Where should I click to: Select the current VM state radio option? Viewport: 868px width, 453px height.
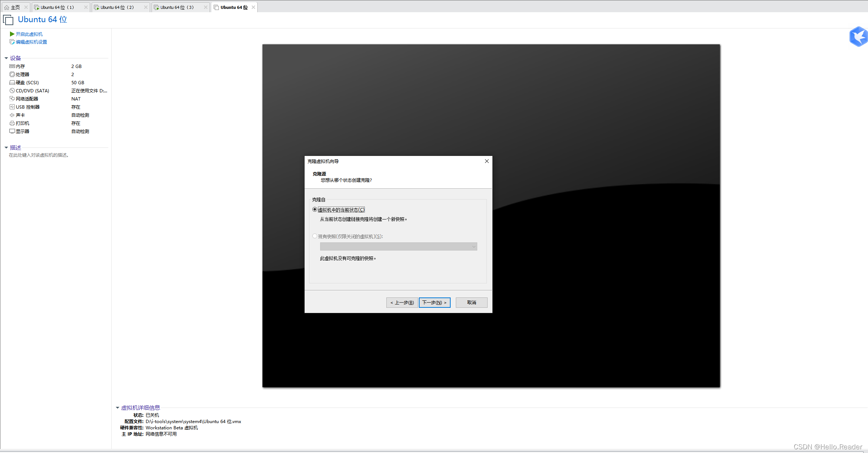tap(315, 210)
